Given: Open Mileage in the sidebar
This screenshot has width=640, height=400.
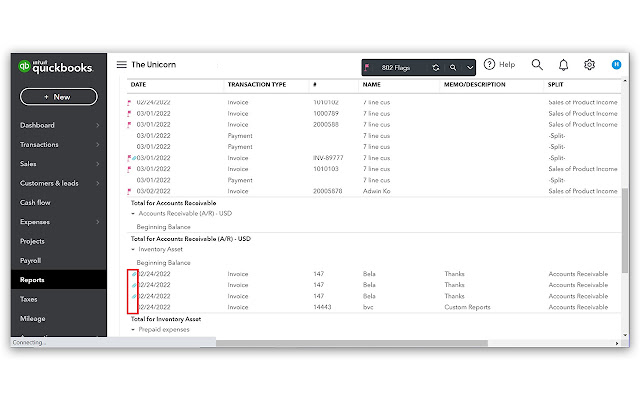Looking at the screenshot, I should pos(33,318).
